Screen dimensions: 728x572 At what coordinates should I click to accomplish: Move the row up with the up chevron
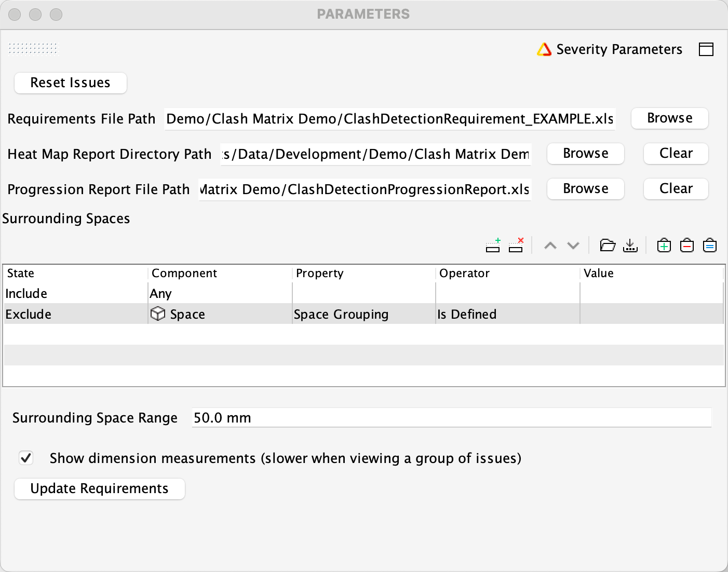(x=550, y=245)
